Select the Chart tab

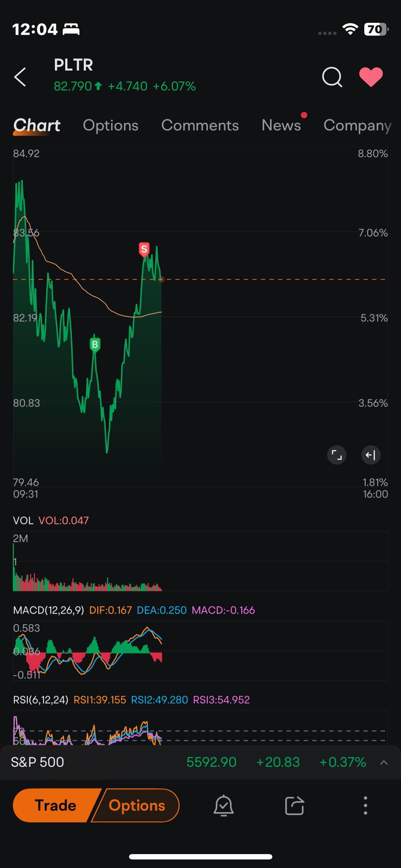coord(37,125)
